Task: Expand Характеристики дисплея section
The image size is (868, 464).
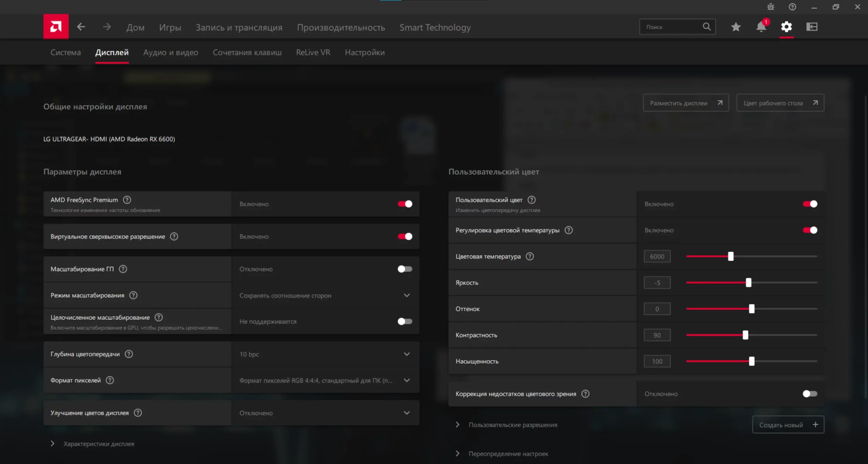Action: (x=99, y=444)
